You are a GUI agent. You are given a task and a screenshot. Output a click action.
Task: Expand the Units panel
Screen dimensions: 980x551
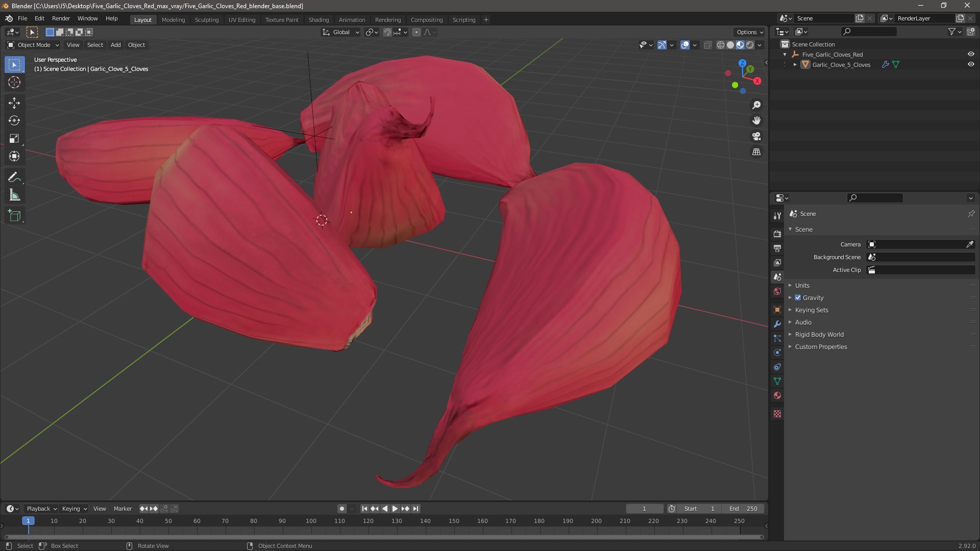pyautogui.click(x=802, y=286)
